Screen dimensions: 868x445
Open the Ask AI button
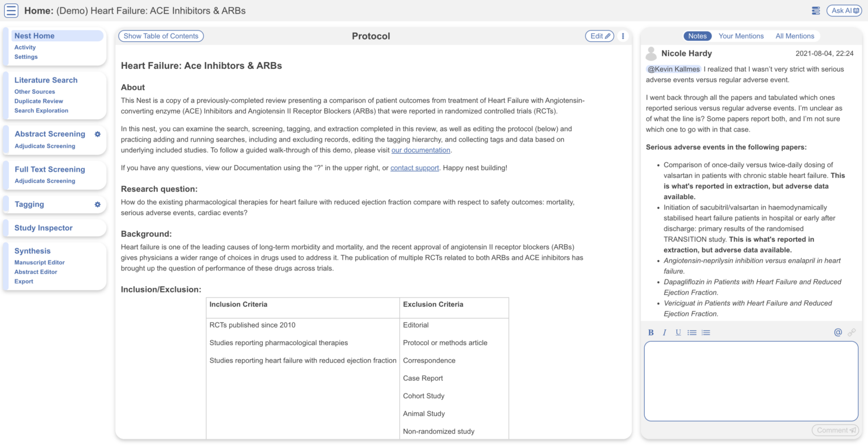pyautogui.click(x=844, y=11)
